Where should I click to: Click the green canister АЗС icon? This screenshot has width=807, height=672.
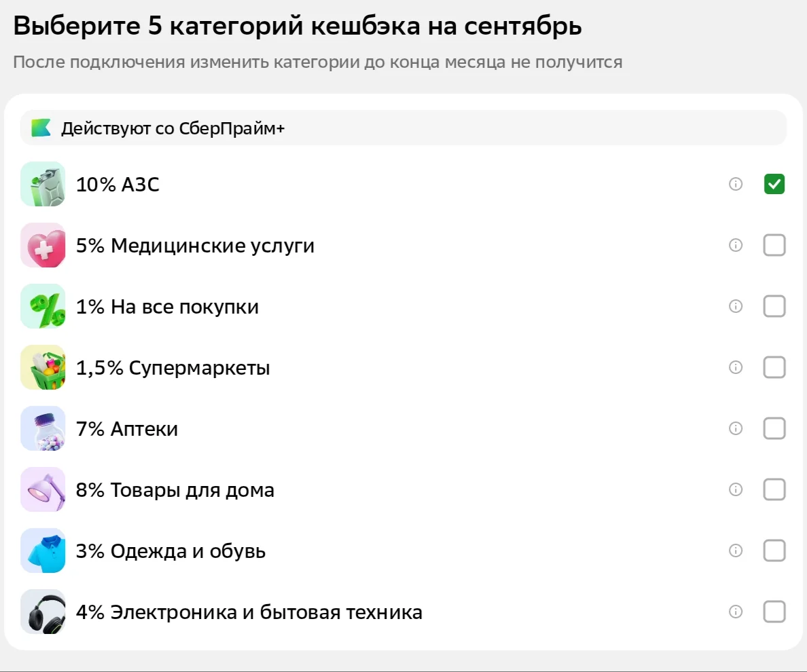[x=43, y=184]
